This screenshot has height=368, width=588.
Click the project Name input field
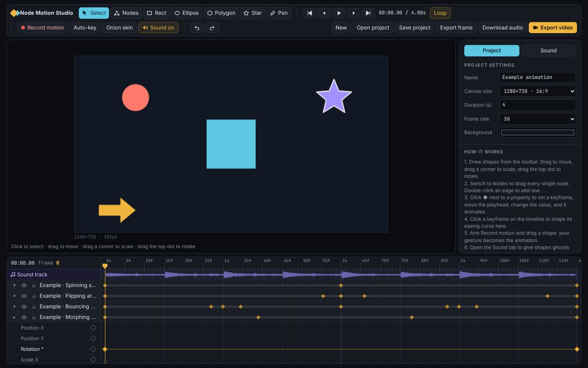[x=538, y=78]
